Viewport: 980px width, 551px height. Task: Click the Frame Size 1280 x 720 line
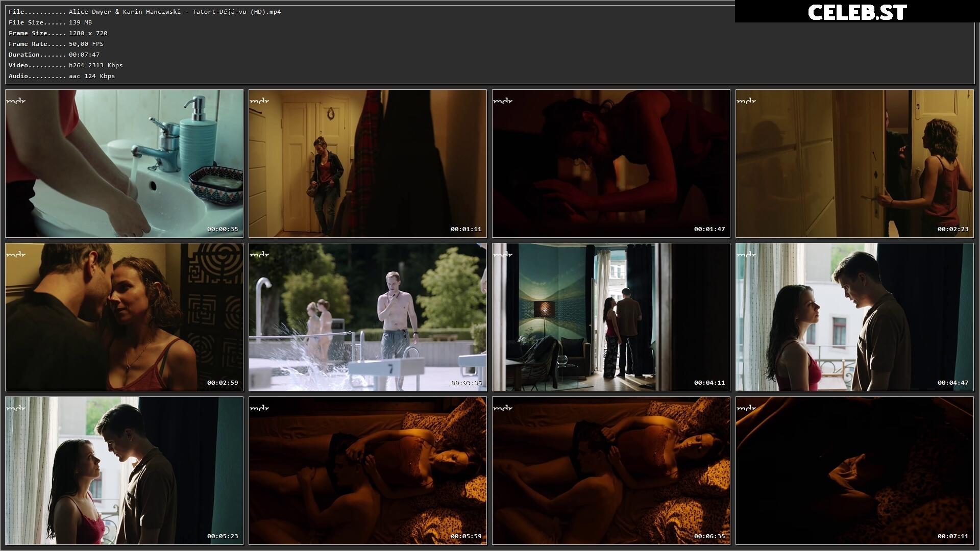coord(58,33)
